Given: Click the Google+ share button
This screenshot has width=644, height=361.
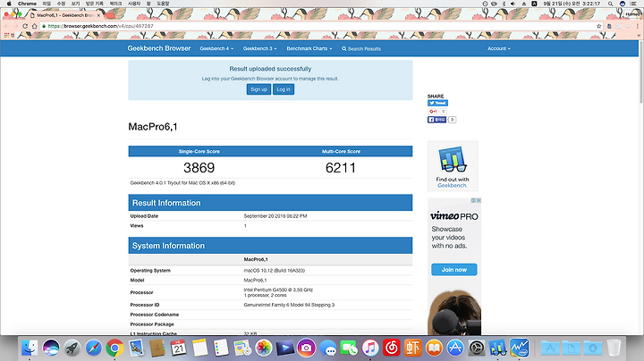Looking at the screenshot, I should (x=433, y=111).
